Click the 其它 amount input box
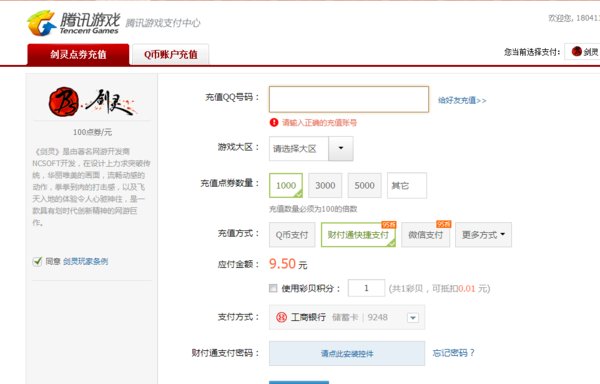 407,185
